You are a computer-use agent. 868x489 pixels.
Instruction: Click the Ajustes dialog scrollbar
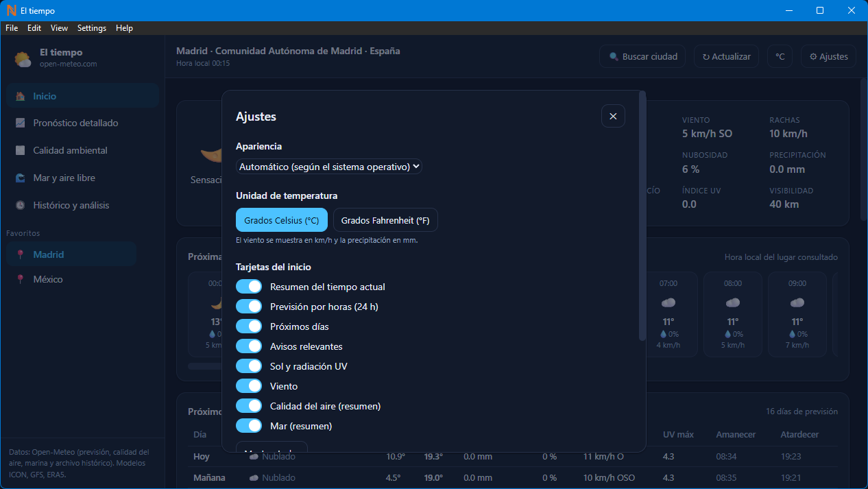pyautogui.click(x=642, y=216)
